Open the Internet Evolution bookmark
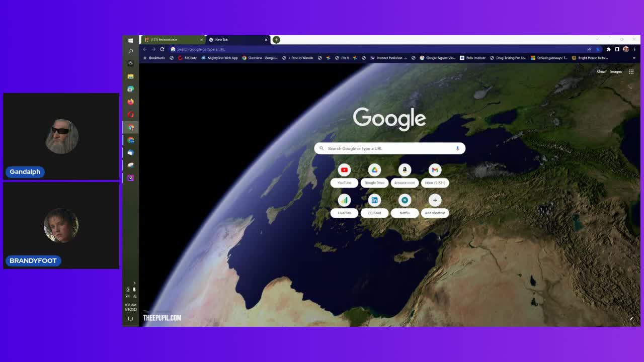The image size is (644, 362). [x=389, y=58]
